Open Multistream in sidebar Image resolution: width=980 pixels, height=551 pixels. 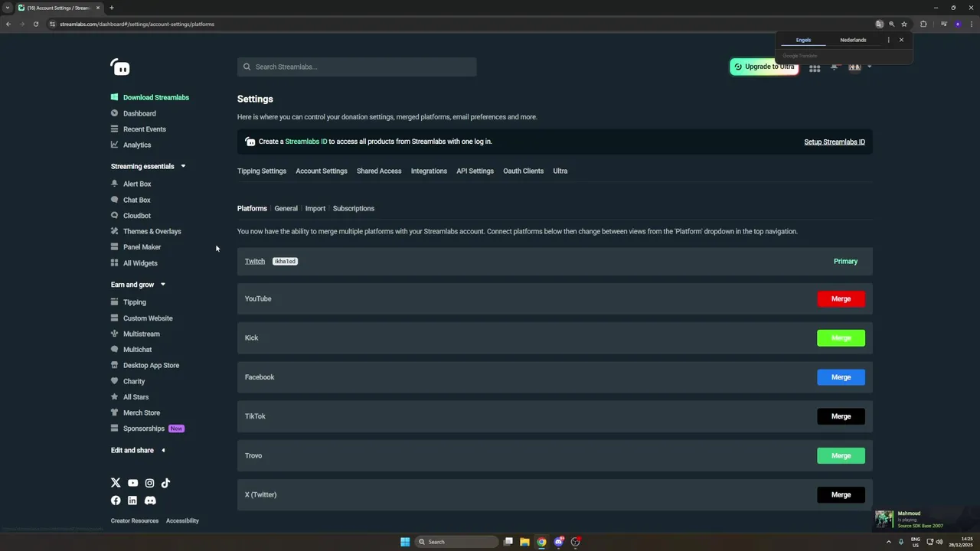coord(135,334)
